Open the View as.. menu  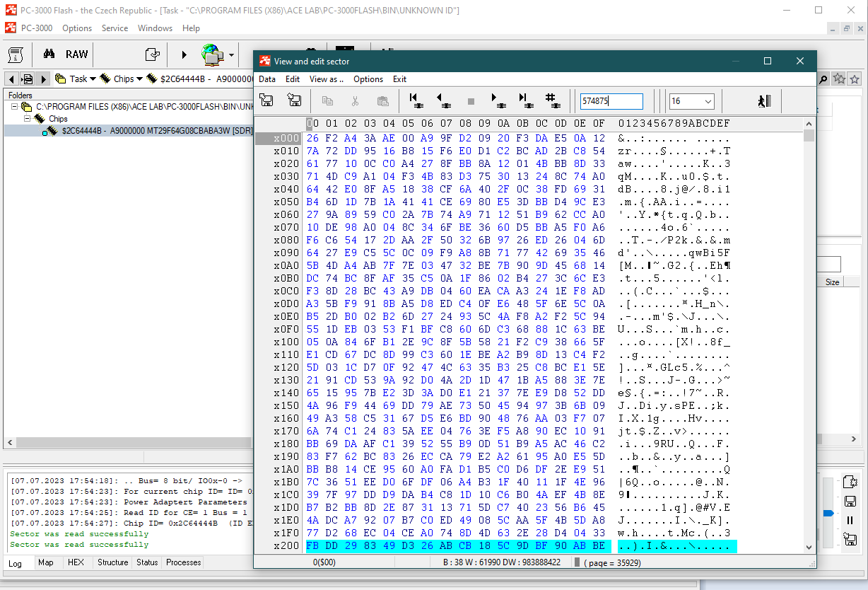click(x=326, y=79)
